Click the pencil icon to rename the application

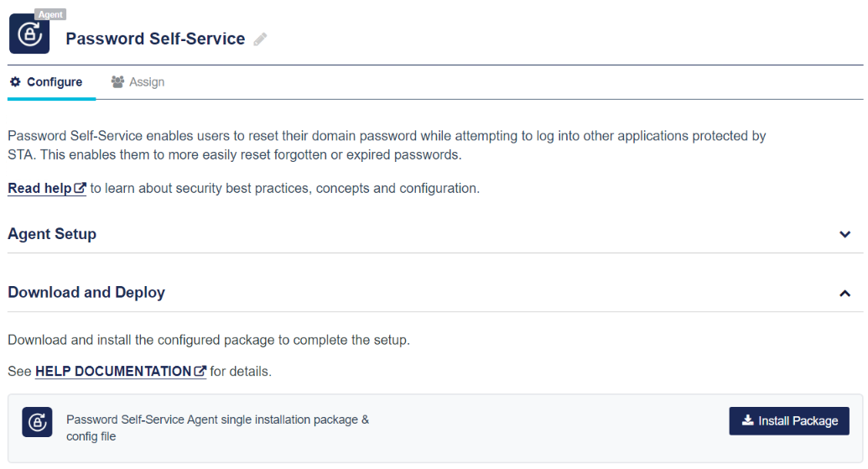[260, 39]
